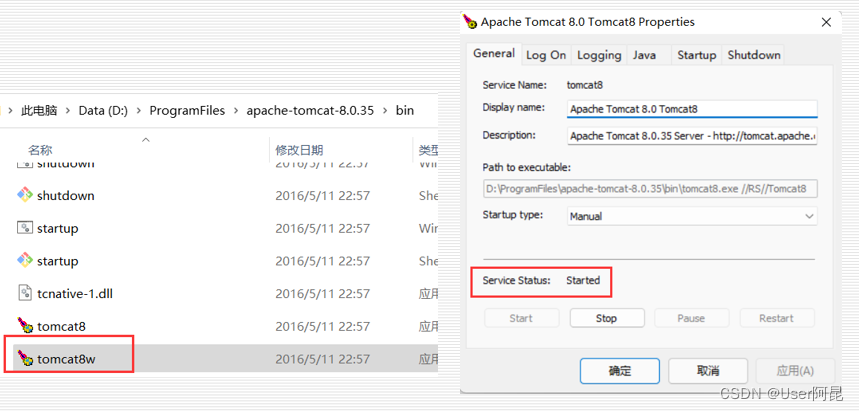
Task: Go to apache-tomcat-8.0.35 in breadcrumb
Action: pyautogui.click(x=310, y=110)
